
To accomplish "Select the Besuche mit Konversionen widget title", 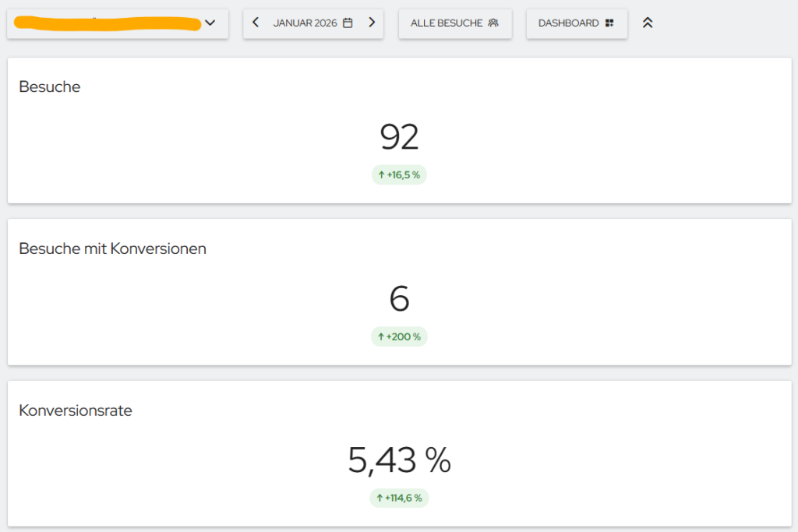I will [112, 248].
